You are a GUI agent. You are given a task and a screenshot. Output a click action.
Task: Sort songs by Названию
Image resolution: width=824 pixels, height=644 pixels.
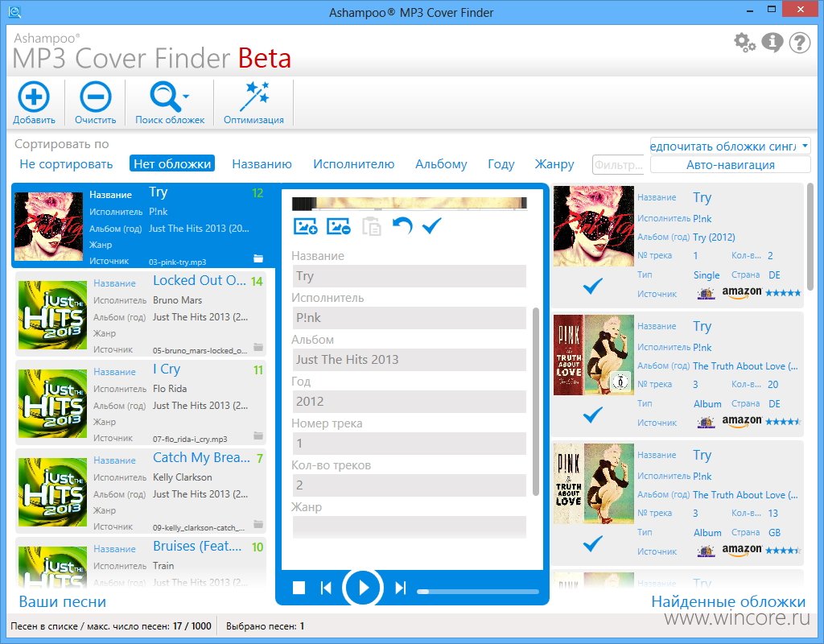(262, 164)
